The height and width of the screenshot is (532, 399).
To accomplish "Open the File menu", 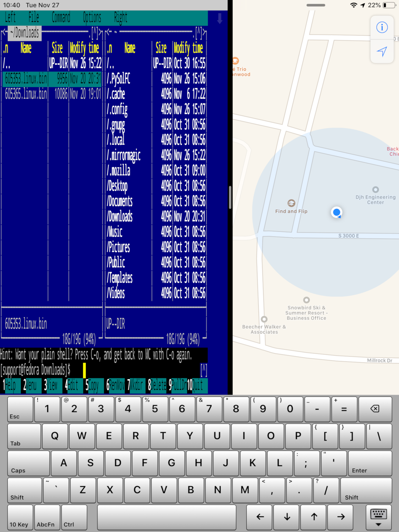I will coord(34,17).
